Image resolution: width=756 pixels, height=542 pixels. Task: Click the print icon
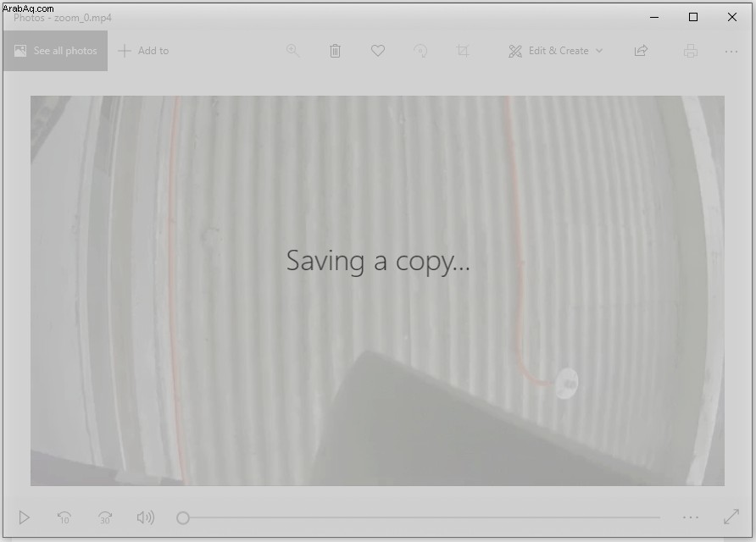point(691,51)
